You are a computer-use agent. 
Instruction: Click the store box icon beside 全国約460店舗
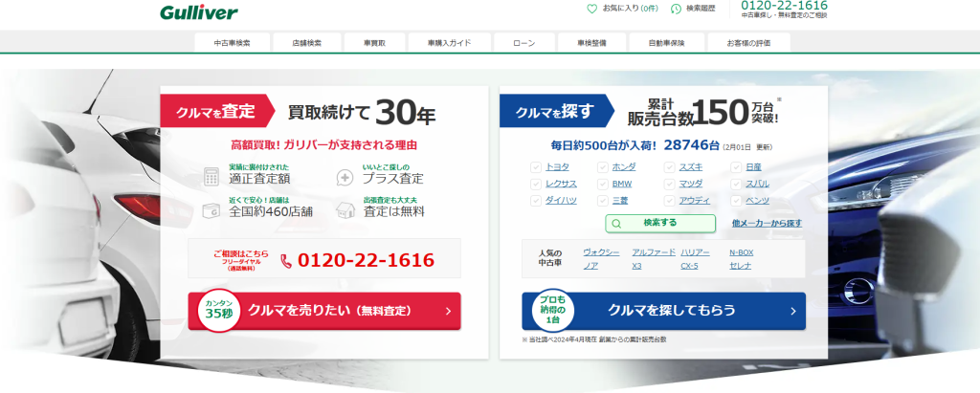point(211,210)
